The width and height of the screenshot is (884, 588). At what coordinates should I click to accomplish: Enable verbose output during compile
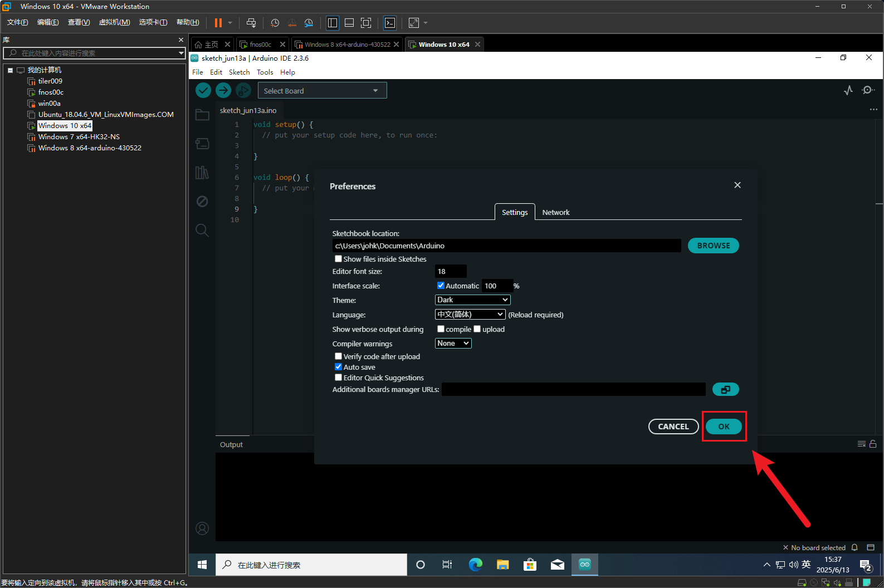click(441, 329)
